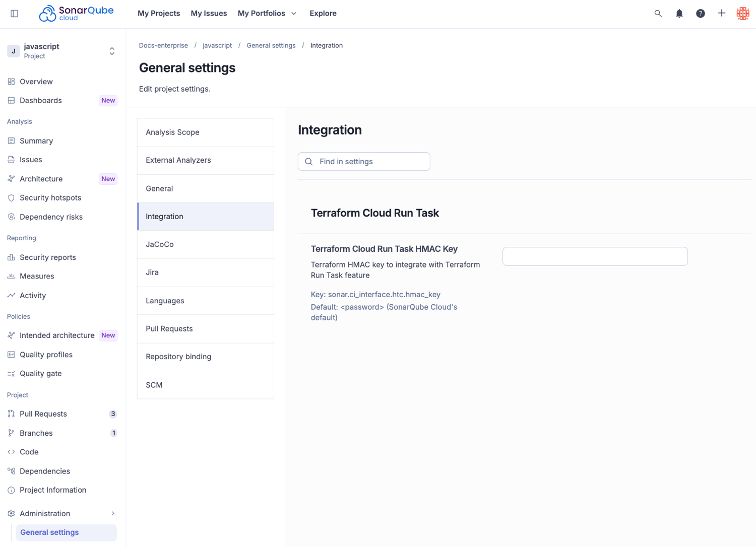Select the Repository binding settings category
This screenshot has height=547, width=756.
(x=206, y=357)
